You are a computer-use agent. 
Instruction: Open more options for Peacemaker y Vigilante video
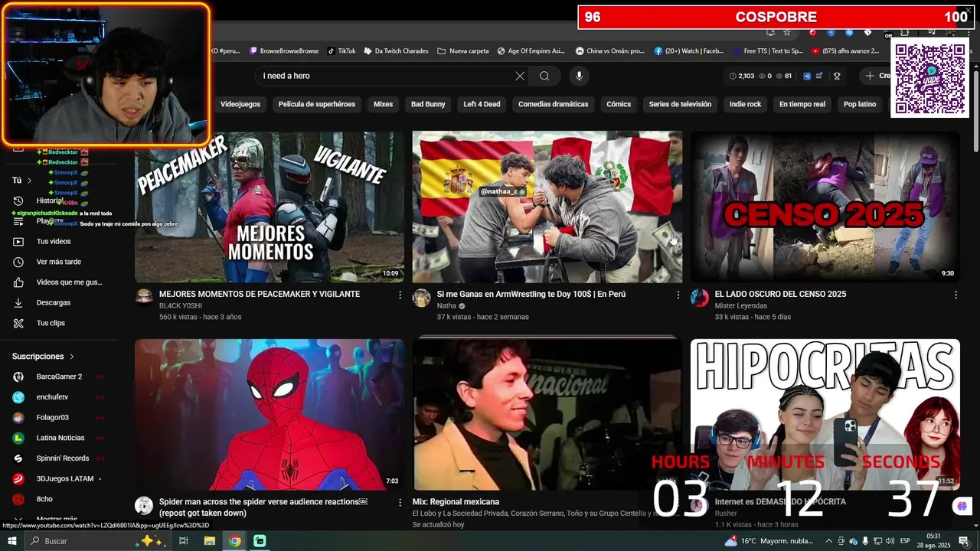tap(400, 295)
